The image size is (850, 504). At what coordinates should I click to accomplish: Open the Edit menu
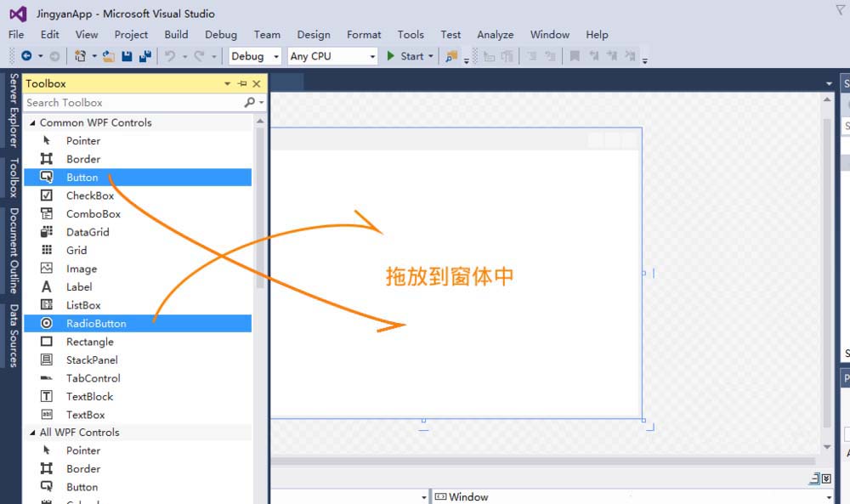pos(49,34)
